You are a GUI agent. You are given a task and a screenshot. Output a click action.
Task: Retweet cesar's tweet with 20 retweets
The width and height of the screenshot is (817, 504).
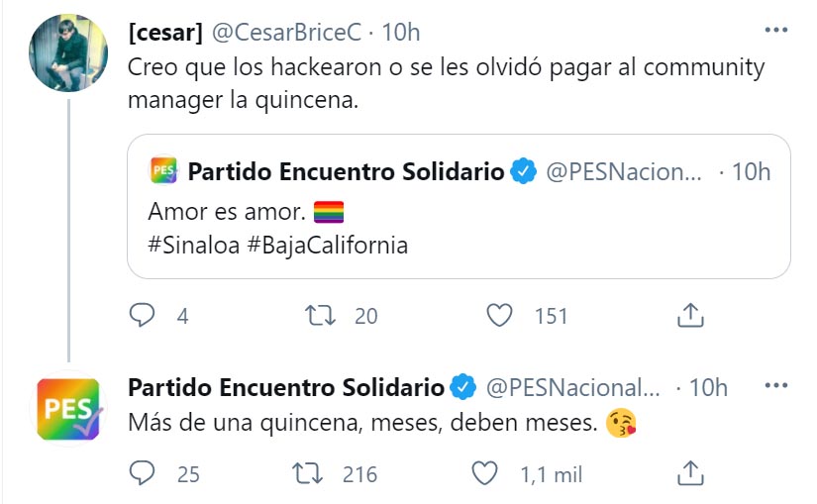point(321,316)
